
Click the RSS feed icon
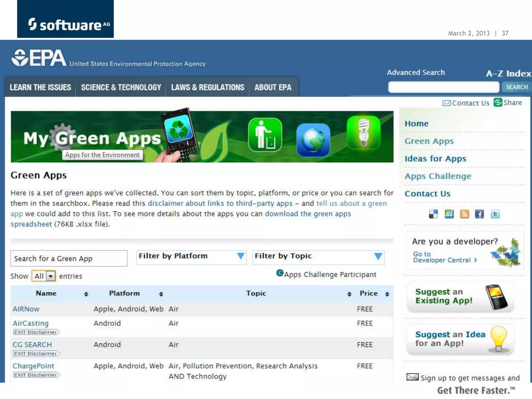[x=464, y=214]
